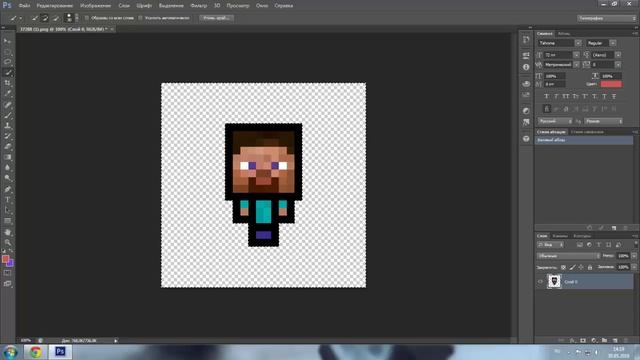This screenshot has width=640, height=360.
Task: Switch to the 'Абзац' tab
Action: (564, 33)
